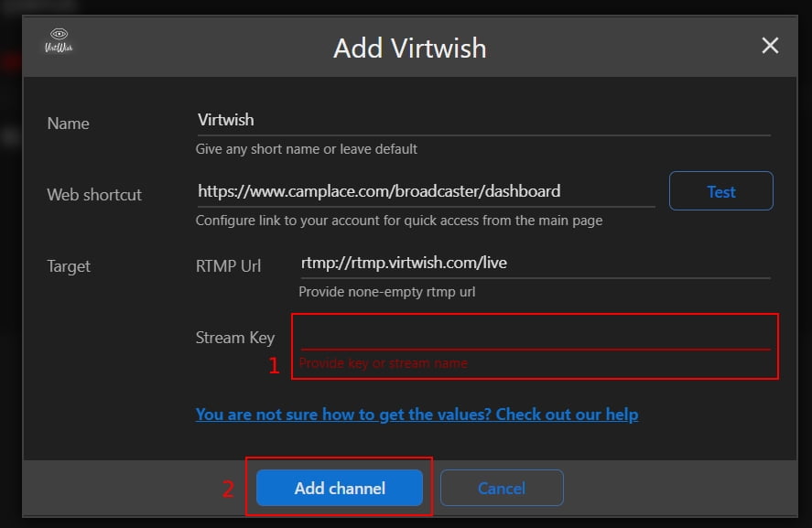This screenshot has width=812, height=528.
Task: Click the Add channel button
Action: click(x=340, y=488)
